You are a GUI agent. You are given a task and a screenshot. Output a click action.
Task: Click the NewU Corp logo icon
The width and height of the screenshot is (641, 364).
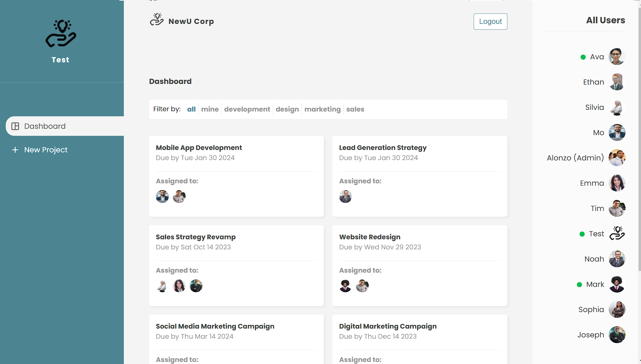[157, 20]
